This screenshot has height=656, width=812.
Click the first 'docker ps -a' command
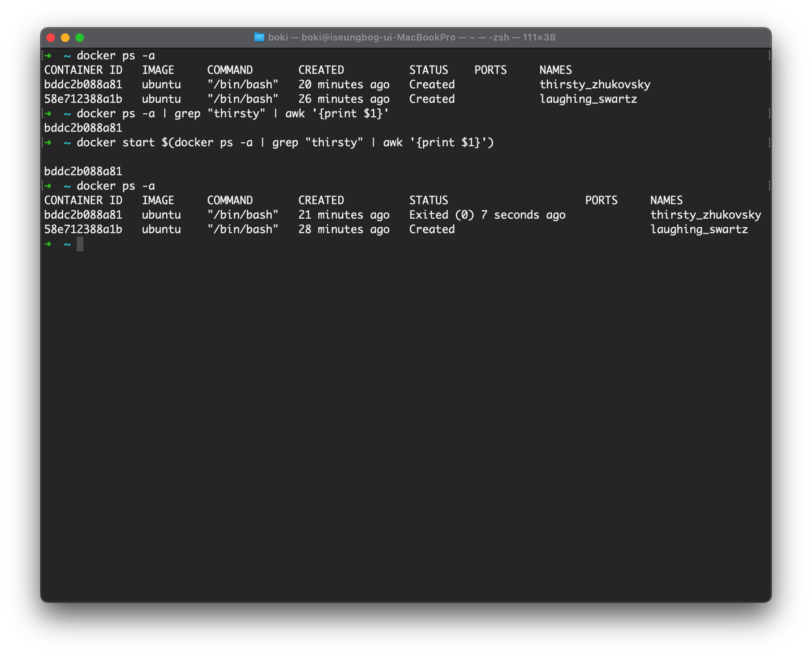[x=116, y=55]
